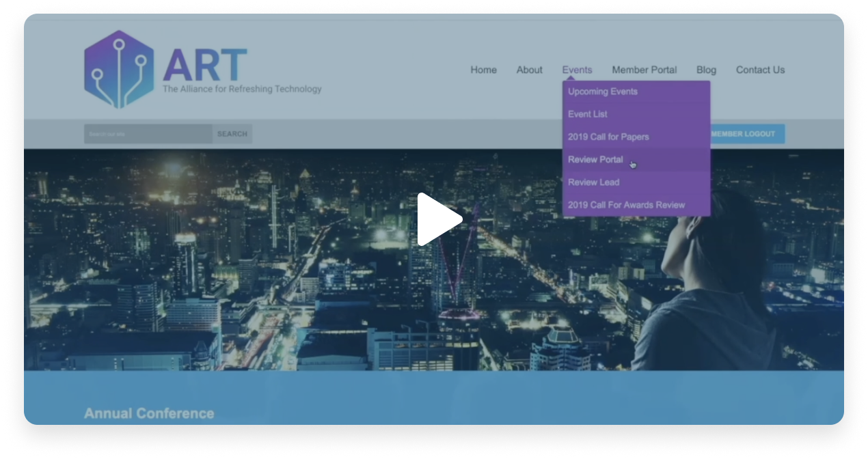Open the Member Portal nav item

(644, 70)
